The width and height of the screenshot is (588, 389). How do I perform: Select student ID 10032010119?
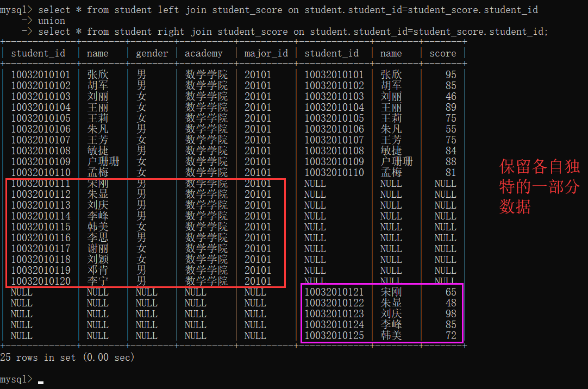coord(41,270)
